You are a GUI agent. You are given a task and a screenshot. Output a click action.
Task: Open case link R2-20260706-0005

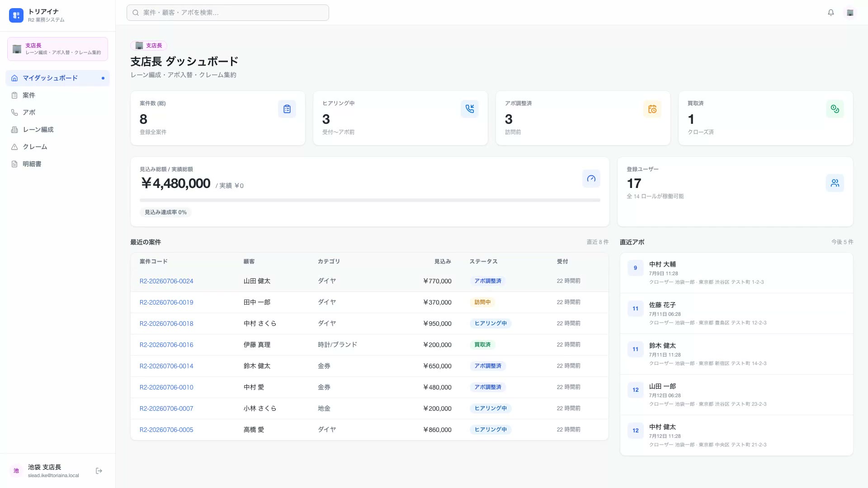click(x=166, y=430)
